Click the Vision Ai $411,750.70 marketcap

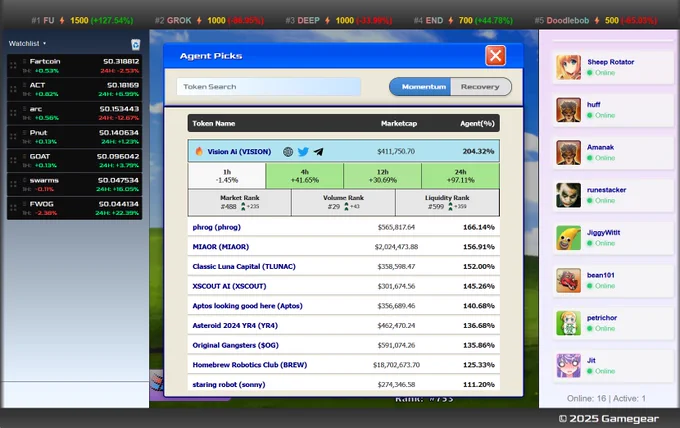[396, 151]
